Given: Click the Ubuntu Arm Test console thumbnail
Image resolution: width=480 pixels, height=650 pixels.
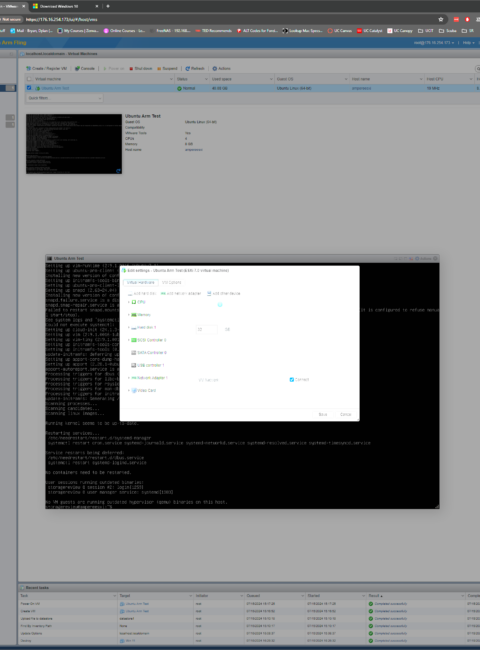Looking at the screenshot, I should point(74,144).
